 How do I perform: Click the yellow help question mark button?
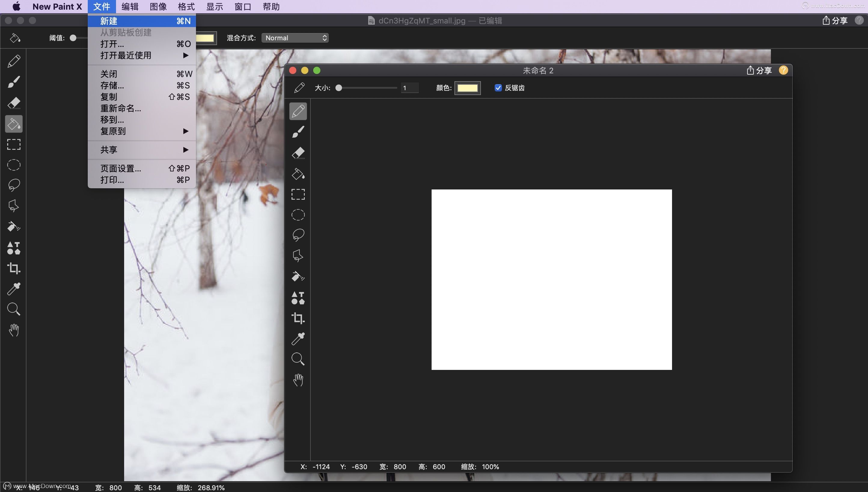point(783,70)
